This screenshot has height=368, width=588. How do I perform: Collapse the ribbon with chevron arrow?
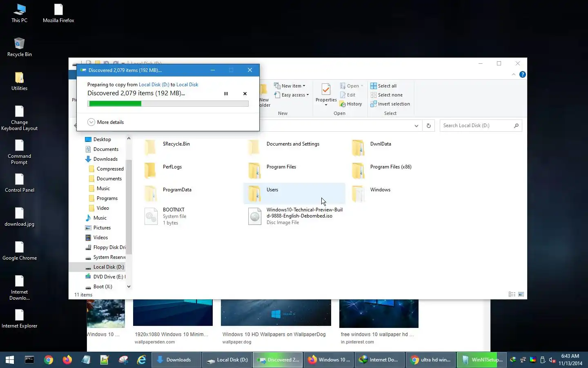coord(514,74)
